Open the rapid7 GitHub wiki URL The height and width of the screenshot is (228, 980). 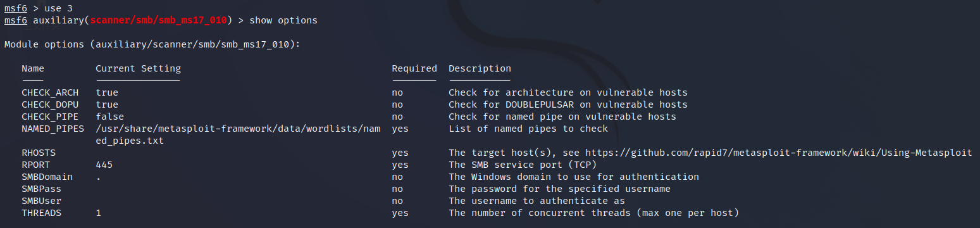778,153
